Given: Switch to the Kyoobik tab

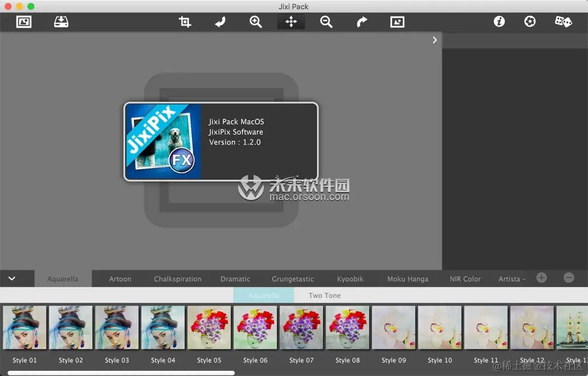Looking at the screenshot, I should point(350,279).
